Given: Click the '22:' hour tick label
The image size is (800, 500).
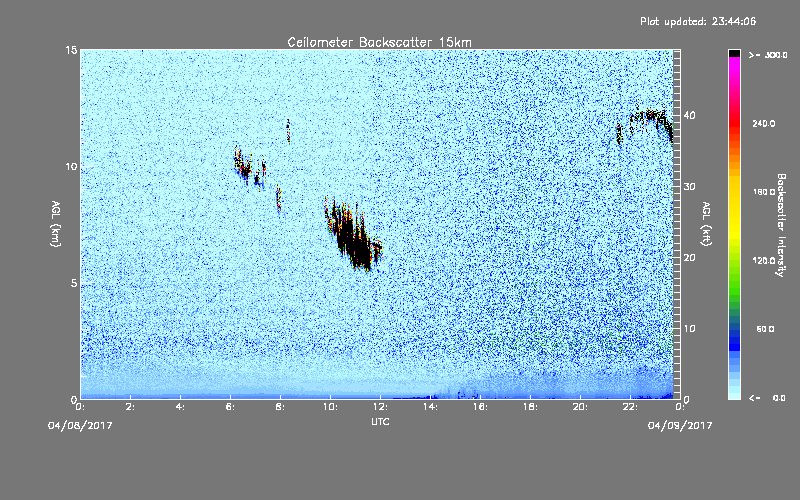Looking at the screenshot, I should (x=630, y=407).
